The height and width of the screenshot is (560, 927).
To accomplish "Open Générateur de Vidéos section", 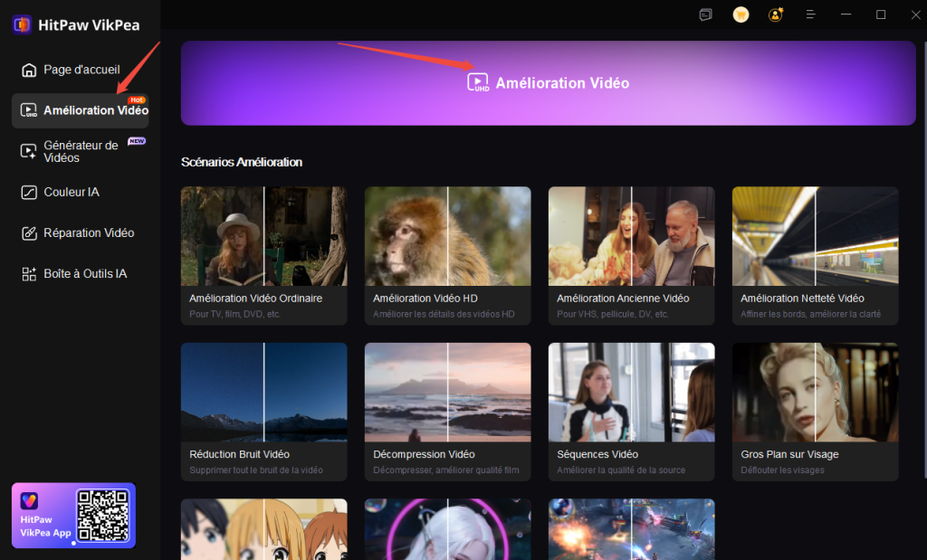I will (81, 151).
